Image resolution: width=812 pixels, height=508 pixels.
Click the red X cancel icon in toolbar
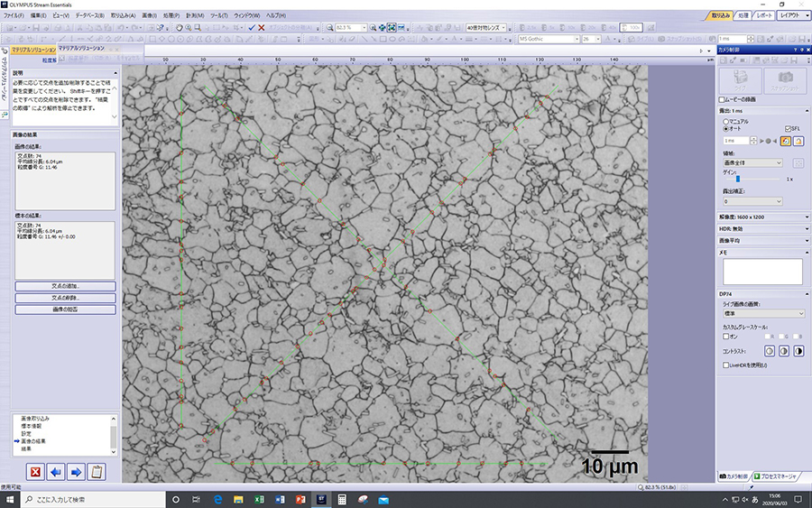262,27
